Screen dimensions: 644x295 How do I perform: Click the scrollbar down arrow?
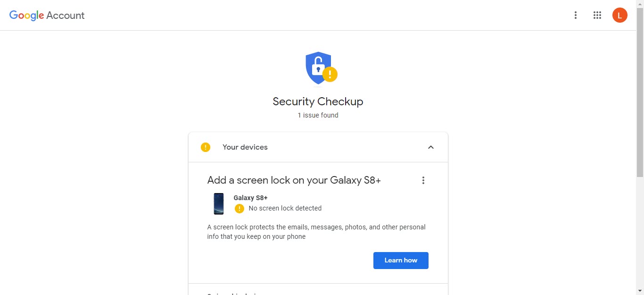pyautogui.click(x=640, y=291)
